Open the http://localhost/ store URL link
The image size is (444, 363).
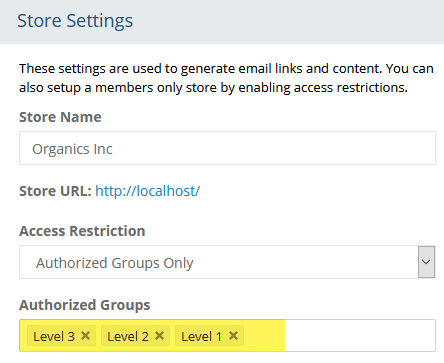pyautogui.click(x=148, y=191)
